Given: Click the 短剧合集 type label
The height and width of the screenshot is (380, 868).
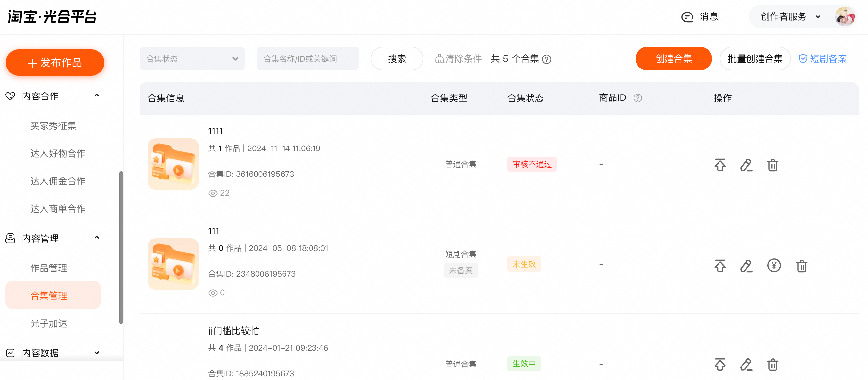Looking at the screenshot, I should [461, 254].
